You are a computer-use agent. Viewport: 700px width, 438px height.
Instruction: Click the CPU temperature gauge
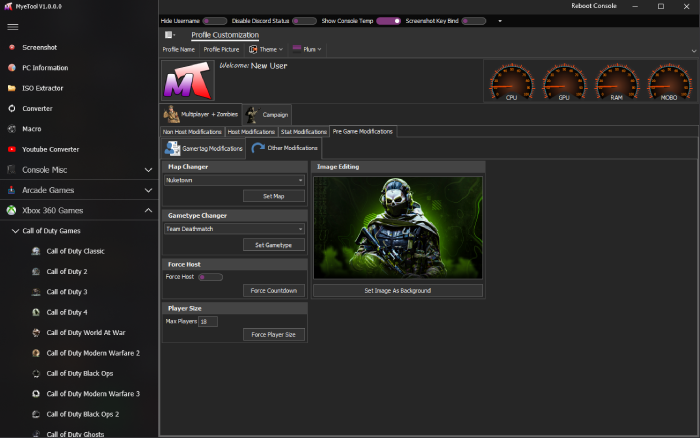[x=512, y=82]
